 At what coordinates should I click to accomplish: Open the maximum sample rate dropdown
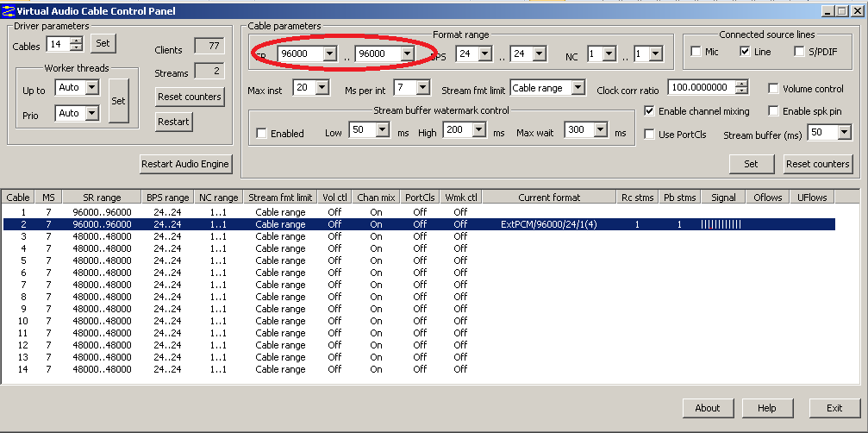[407, 53]
